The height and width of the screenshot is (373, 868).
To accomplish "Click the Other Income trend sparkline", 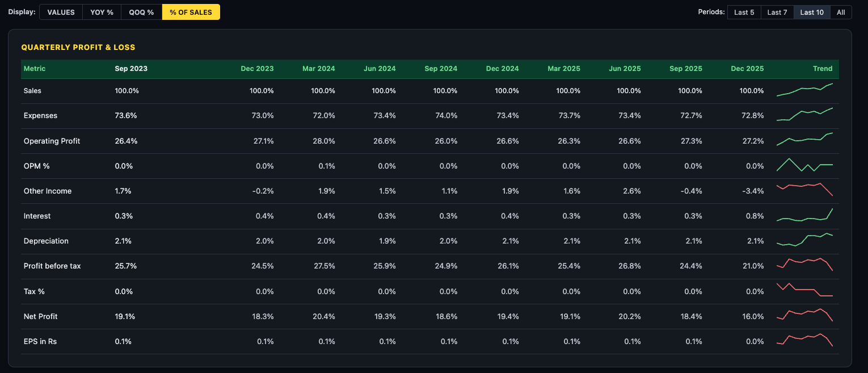I will coord(805,190).
